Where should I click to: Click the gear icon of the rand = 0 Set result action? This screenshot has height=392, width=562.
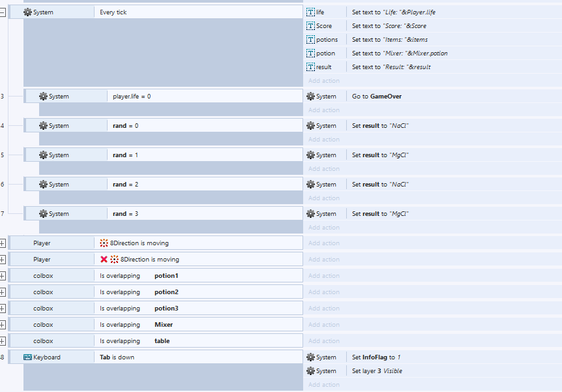coord(310,125)
